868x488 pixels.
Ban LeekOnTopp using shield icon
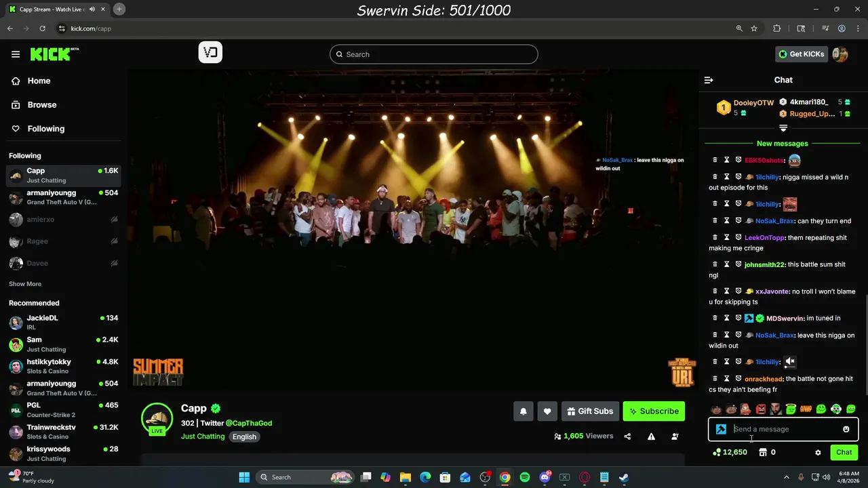pyautogui.click(x=738, y=237)
